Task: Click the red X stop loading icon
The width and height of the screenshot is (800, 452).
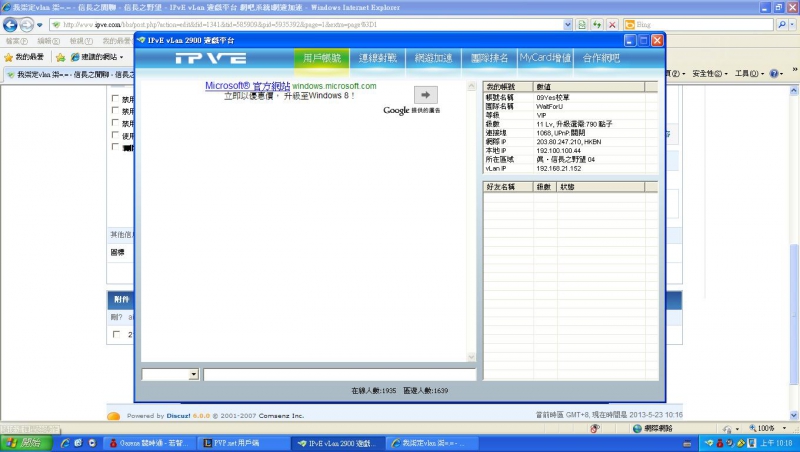Action: [612, 24]
